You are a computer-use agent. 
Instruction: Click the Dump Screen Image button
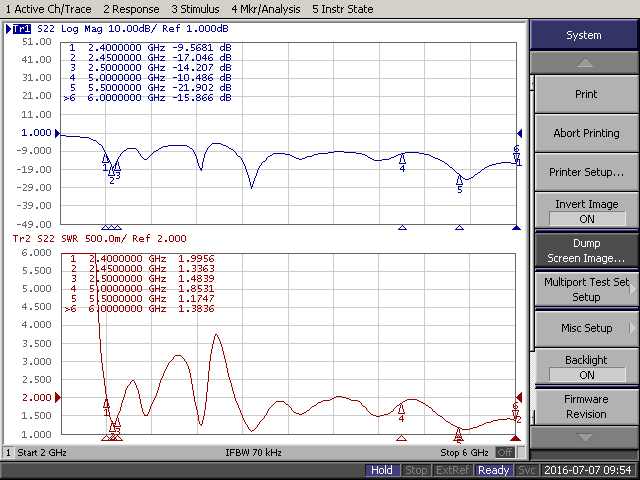pos(585,250)
